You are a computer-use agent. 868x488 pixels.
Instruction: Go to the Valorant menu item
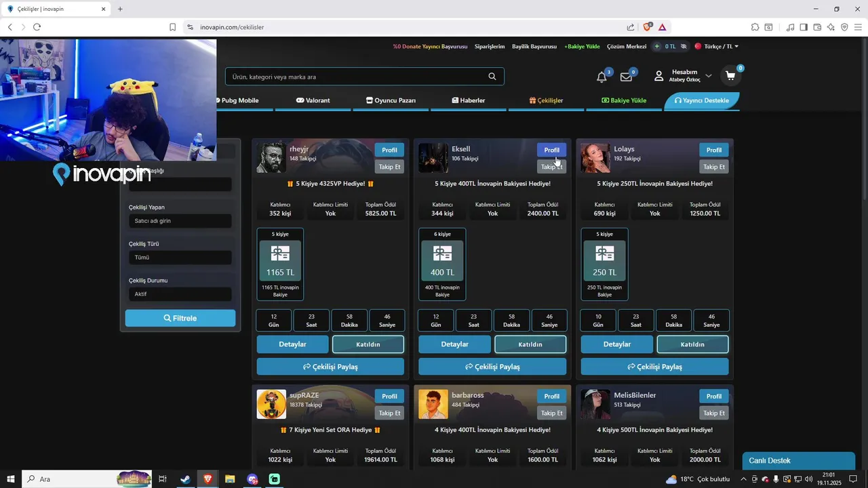point(313,100)
